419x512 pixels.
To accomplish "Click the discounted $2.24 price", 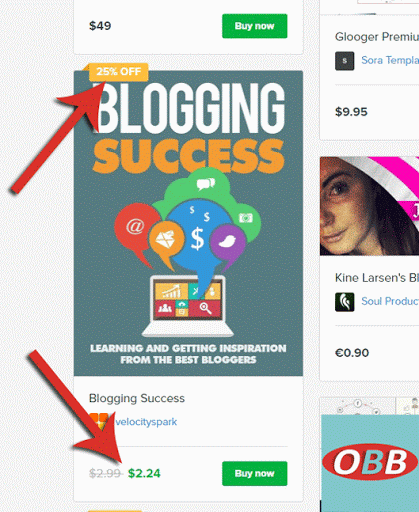I will [x=144, y=473].
